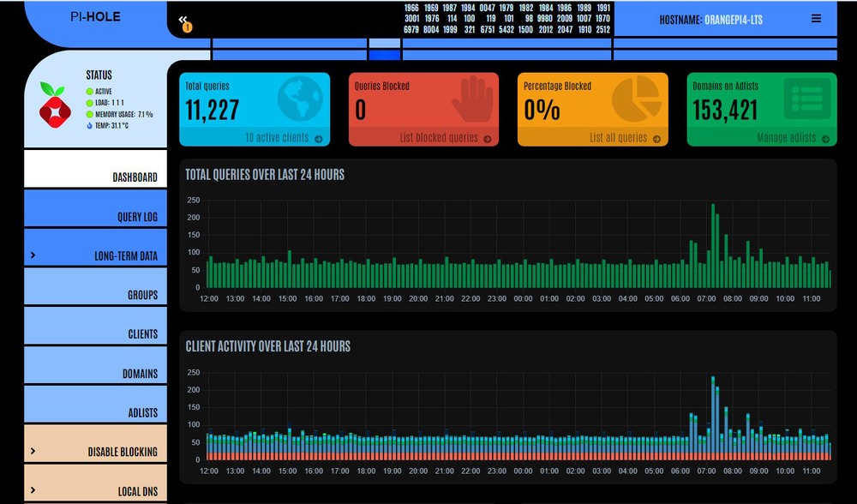Click arrow icon beside 10 active clients
The width and height of the screenshot is (857, 504).
[318, 139]
